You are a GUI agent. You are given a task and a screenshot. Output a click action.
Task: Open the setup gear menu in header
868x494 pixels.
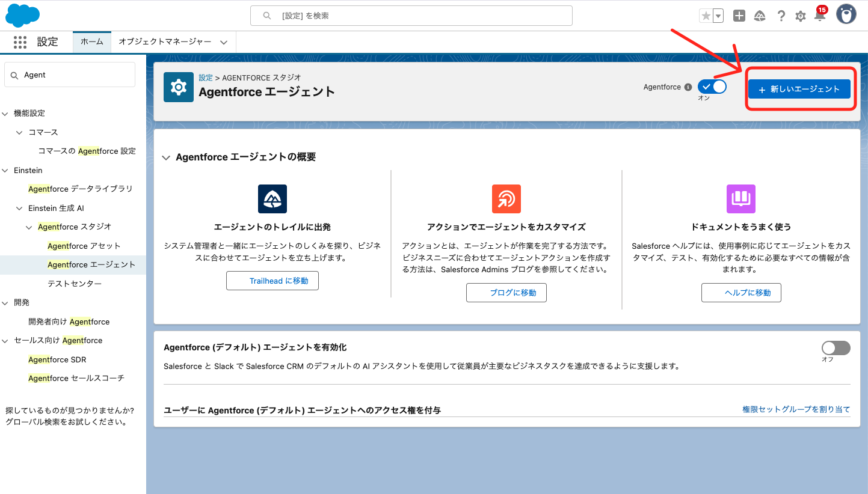pyautogui.click(x=801, y=16)
